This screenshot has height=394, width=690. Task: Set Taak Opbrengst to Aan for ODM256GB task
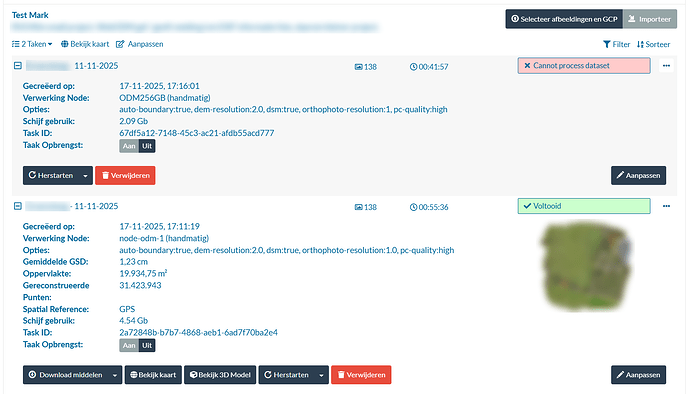pyautogui.click(x=129, y=146)
